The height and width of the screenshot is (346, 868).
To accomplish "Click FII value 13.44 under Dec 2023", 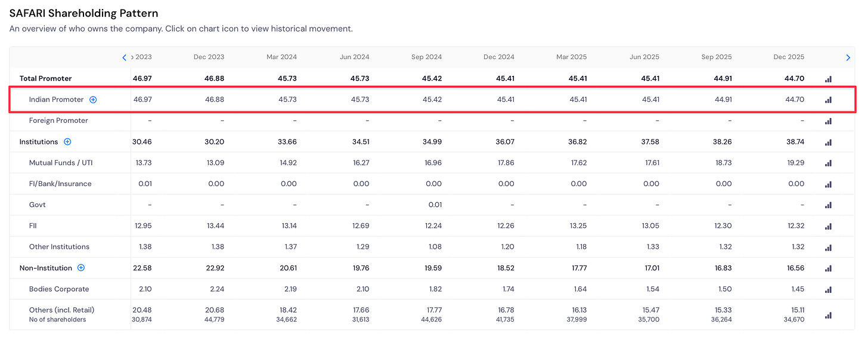I will pyautogui.click(x=215, y=226).
